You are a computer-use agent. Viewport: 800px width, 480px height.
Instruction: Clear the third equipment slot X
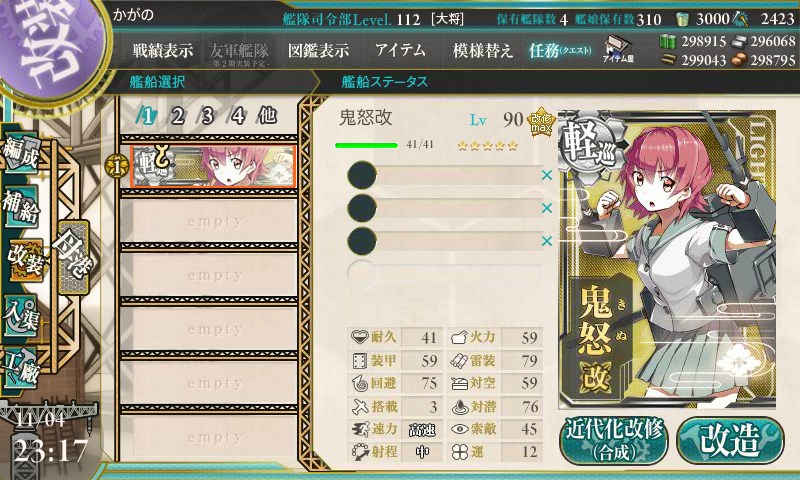tap(547, 241)
